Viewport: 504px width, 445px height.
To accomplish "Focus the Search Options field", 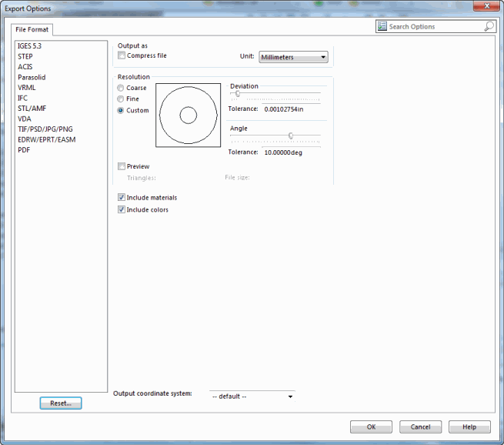I will pyautogui.click(x=436, y=26).
